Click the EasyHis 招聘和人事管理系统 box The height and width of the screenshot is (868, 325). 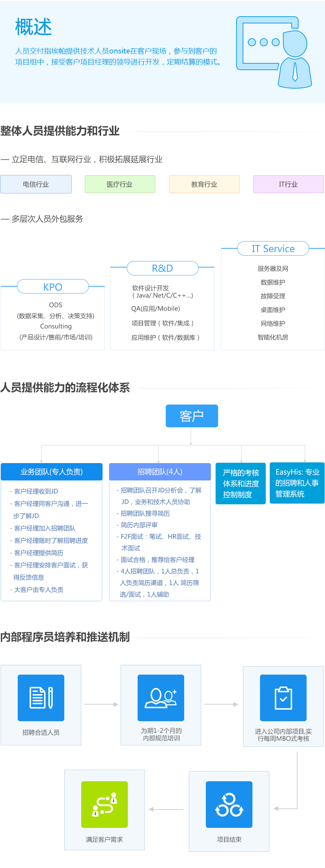[297, 483]
